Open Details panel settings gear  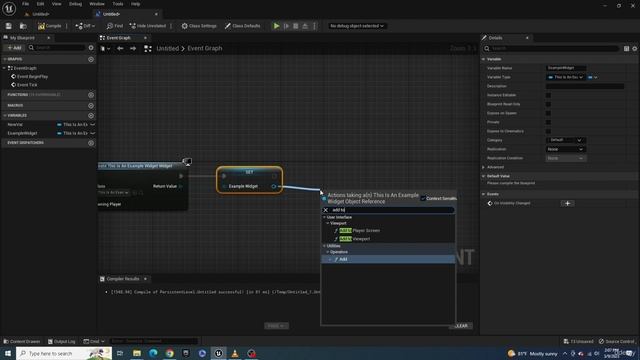(635, 49)
